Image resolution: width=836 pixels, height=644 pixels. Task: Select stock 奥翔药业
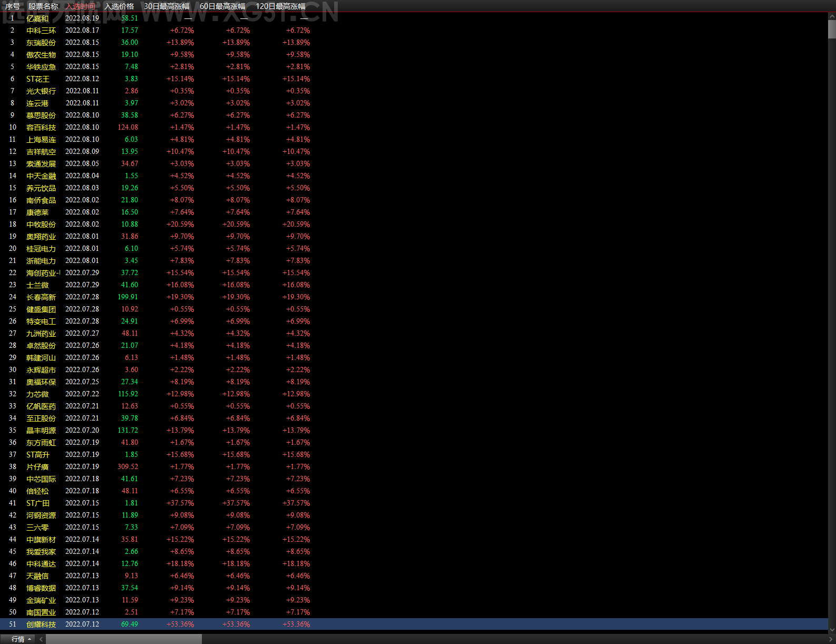41,237
